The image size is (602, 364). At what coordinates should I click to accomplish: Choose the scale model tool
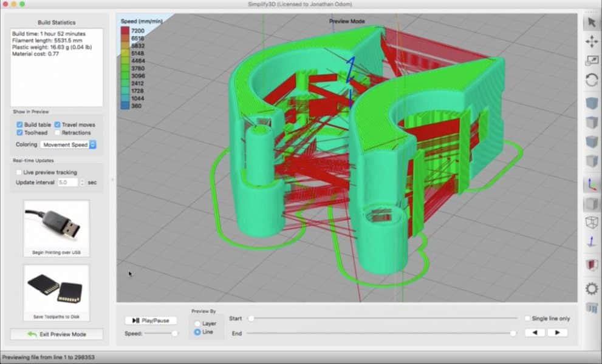click(592, 61)
